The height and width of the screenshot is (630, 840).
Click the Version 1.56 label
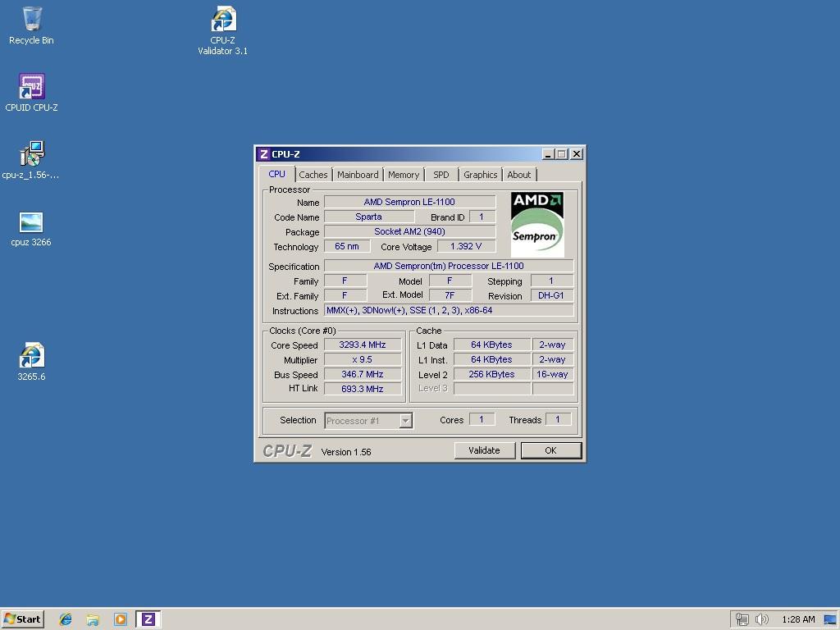[346, 452]
